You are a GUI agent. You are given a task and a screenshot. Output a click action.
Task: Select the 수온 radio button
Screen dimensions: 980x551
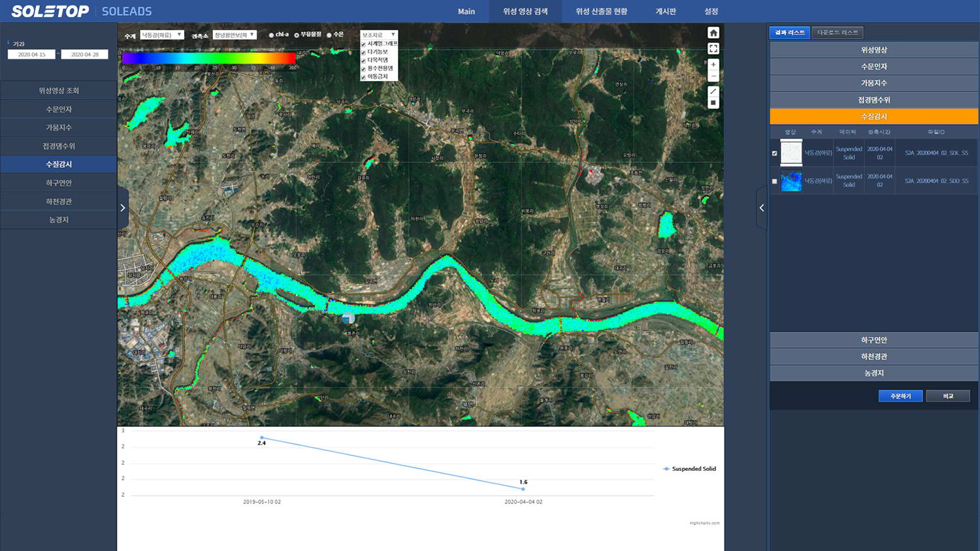(x=329, y=35)
